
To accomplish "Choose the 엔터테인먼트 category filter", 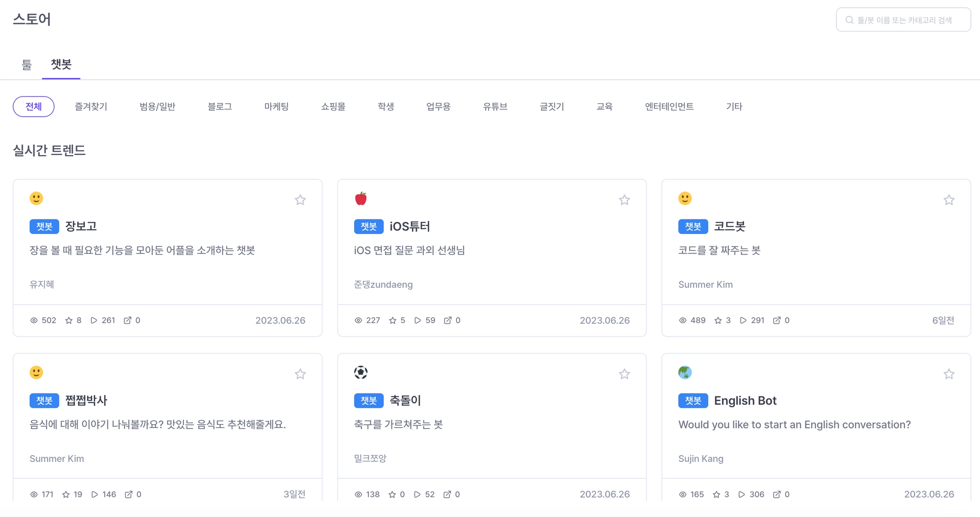I will pyautogui.click(x=669, y=107).
